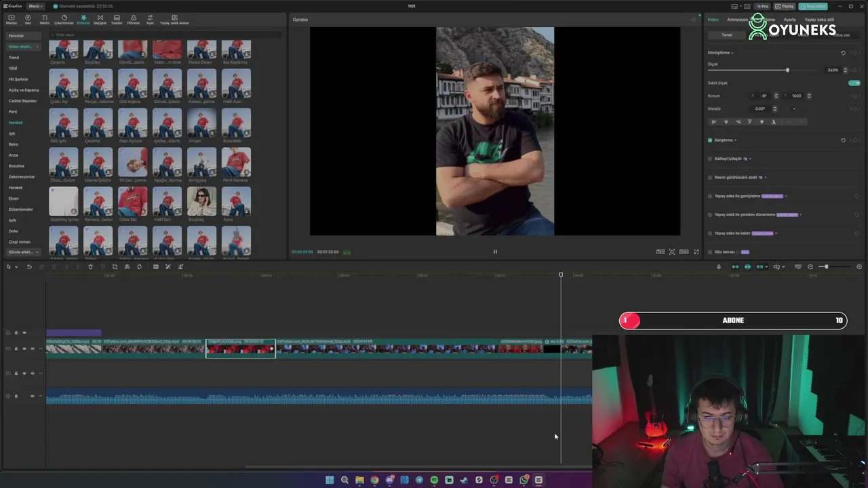Select the Temel sub-tab

727,35
